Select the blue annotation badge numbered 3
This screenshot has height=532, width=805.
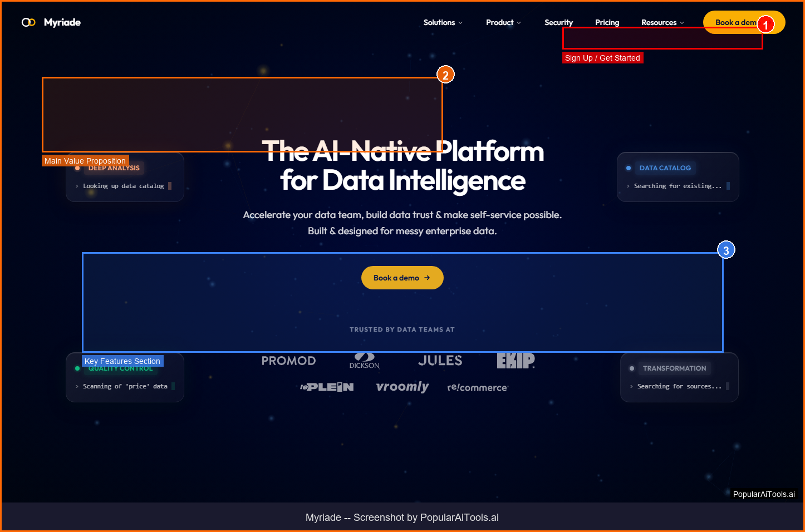click(726, 250)
